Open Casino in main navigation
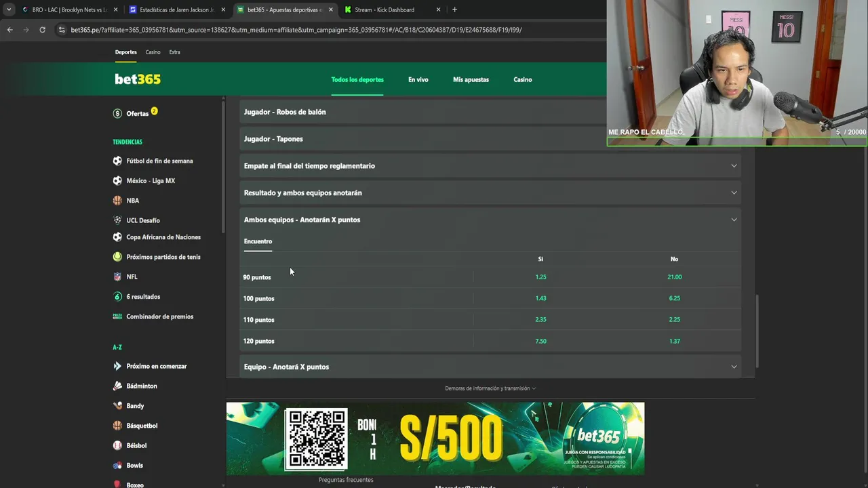Viewport: 868px width, 488px height. [x=522, y=79]
